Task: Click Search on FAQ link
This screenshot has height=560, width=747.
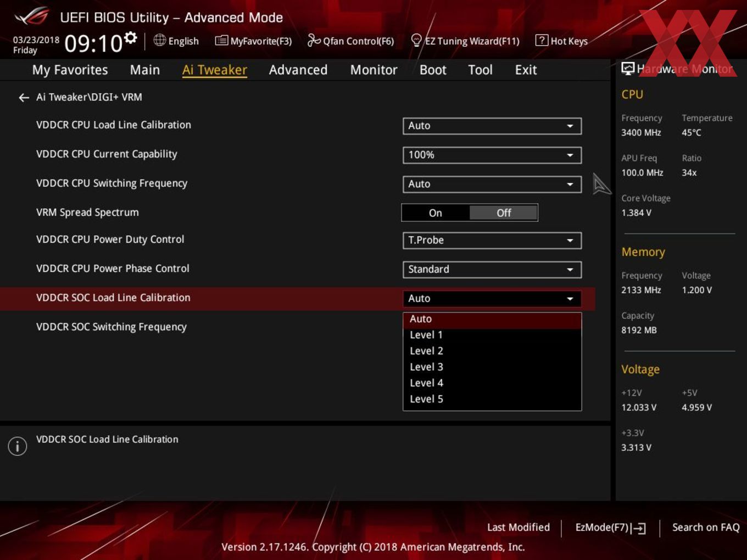Action: pos(706,527)
